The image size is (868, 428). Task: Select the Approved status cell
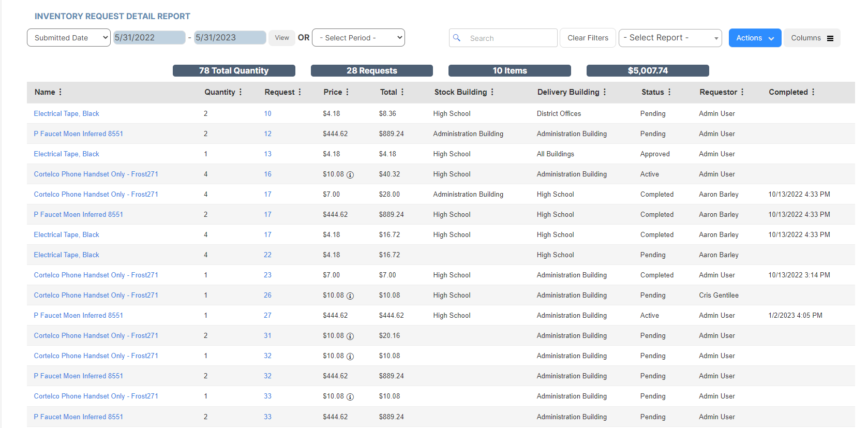(x=655, y=154)
